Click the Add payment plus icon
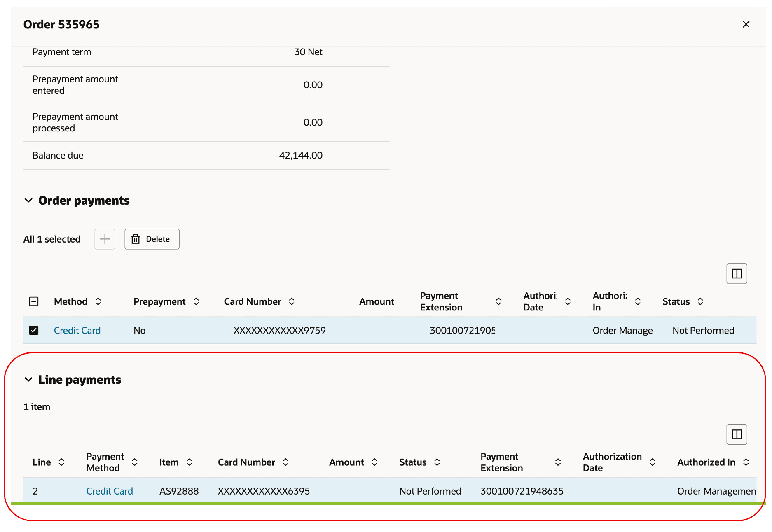772x532 pixels. pos(105,239)
